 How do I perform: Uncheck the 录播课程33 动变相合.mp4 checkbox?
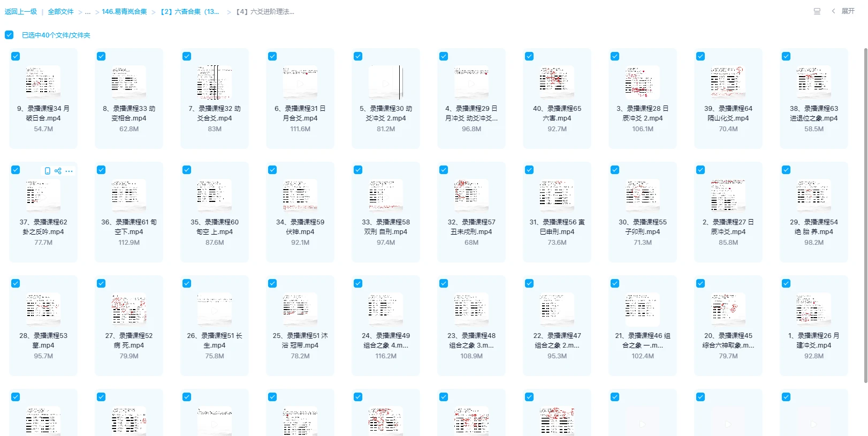101,56
